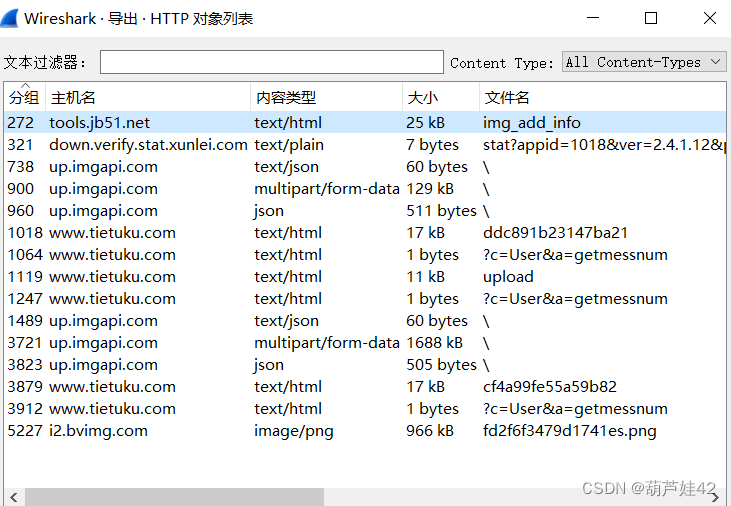The image size is (731, 506).
Task: Select filename ddc891b23147ba21
Action: pyautogui.click(x=555, y=232)
